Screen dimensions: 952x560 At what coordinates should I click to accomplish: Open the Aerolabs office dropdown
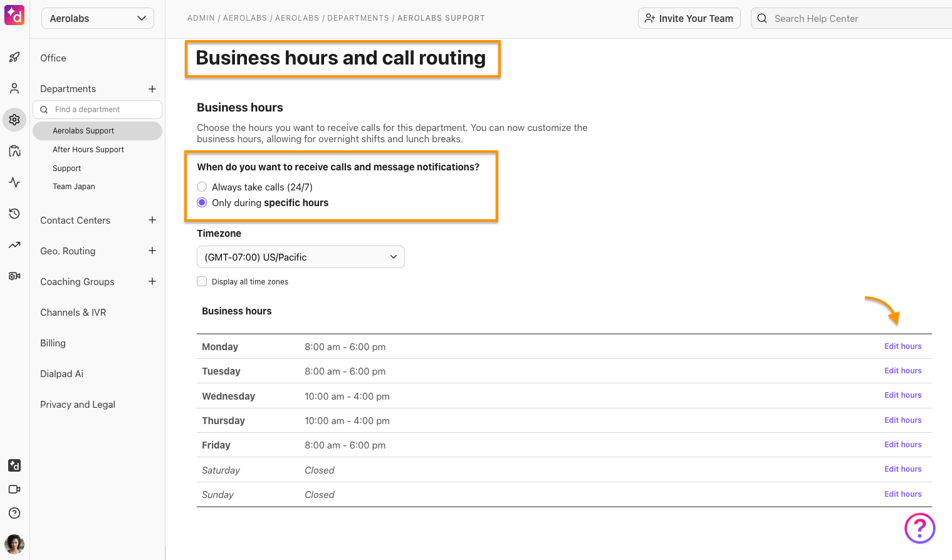click(98, 18)
